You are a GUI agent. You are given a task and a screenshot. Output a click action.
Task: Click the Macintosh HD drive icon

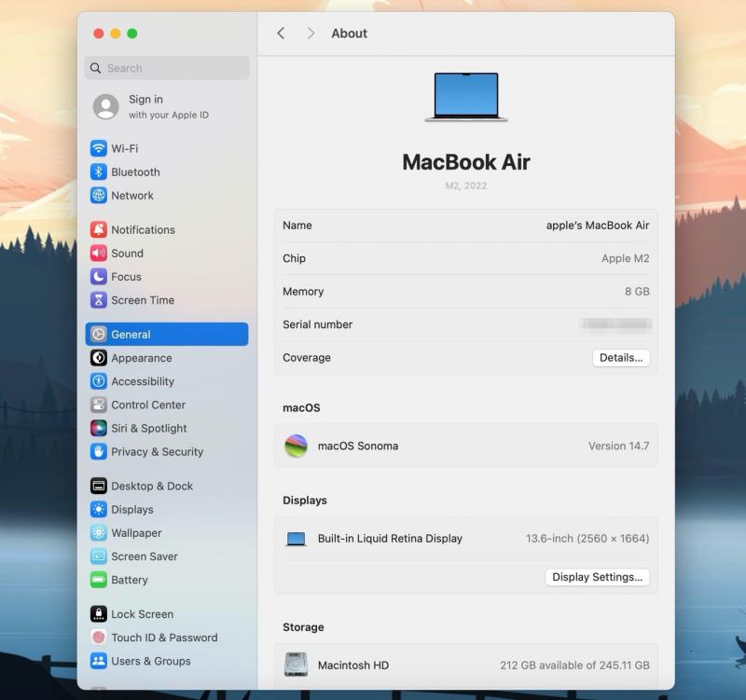click(x=296, y=665)
